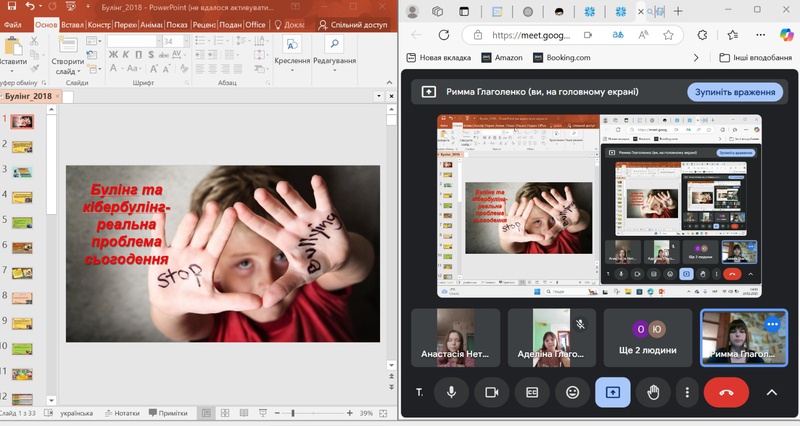Click the screen share icon in Meet

(x=612, y=393)
